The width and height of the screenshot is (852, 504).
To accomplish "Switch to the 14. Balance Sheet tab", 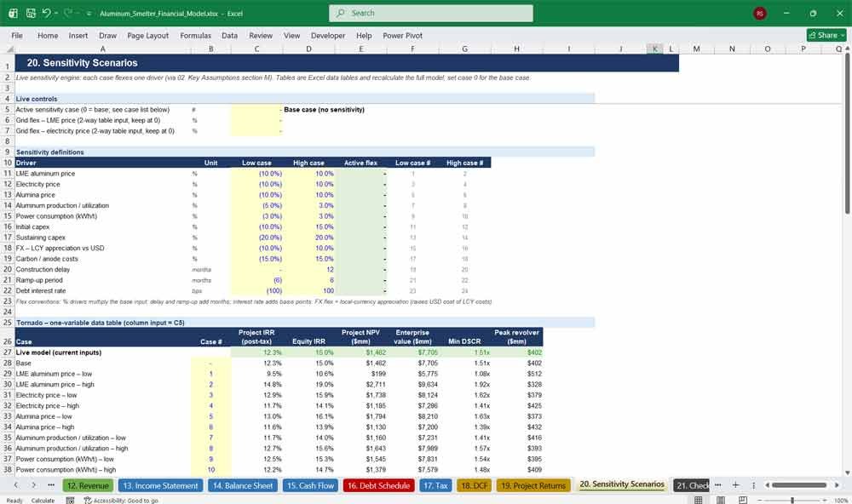I will pos(242,485).
